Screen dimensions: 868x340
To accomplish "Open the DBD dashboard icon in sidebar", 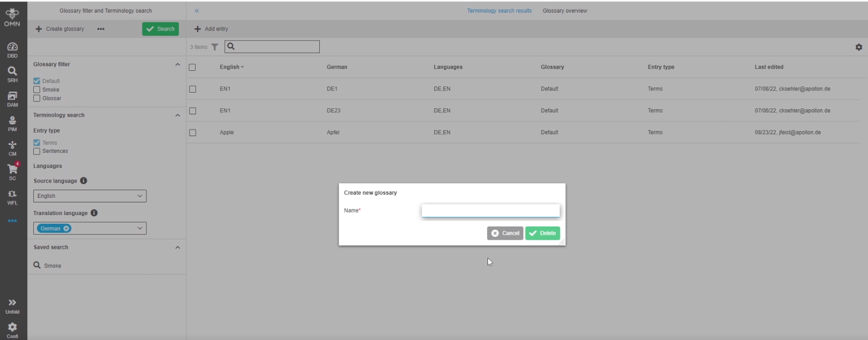I will [x=12, y=50].
